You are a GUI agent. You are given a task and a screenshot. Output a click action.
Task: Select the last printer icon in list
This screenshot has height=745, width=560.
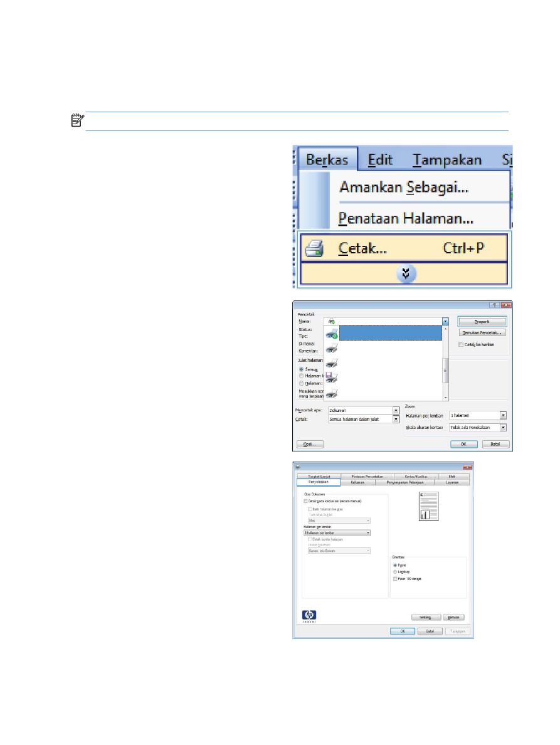(x=332, y=393)
